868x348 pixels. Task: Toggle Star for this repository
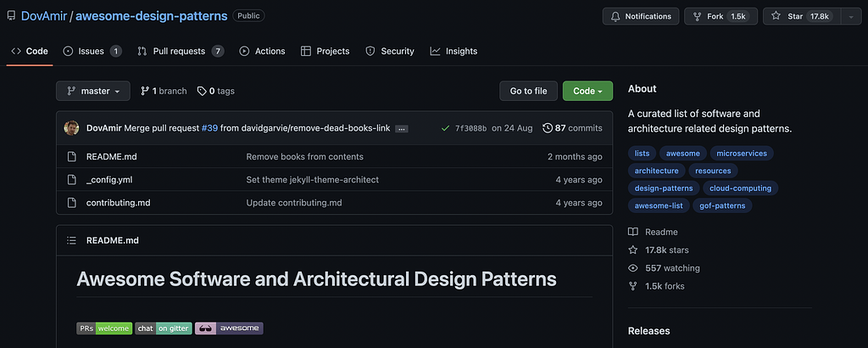(799, 16)
